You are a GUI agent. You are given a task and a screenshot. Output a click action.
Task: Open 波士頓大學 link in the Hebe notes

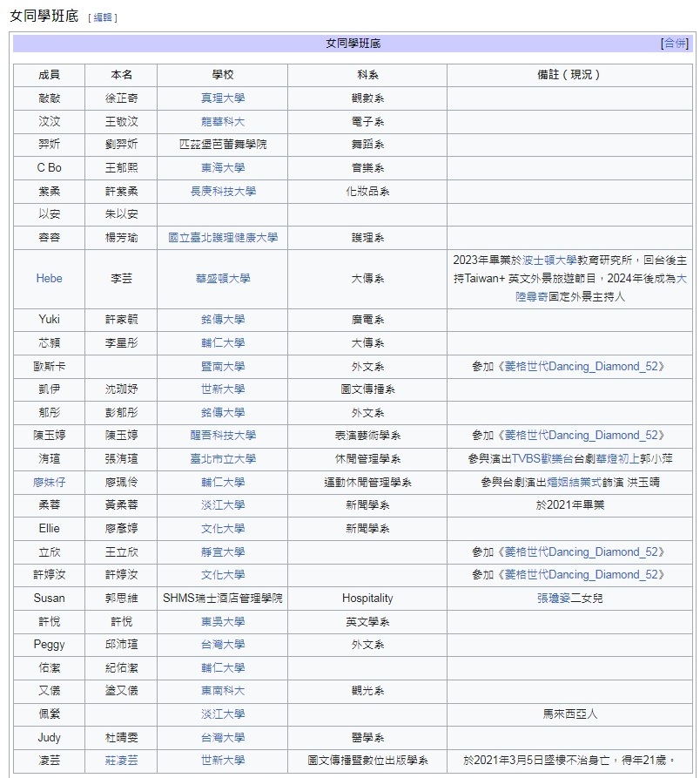(x=549, y=260)
